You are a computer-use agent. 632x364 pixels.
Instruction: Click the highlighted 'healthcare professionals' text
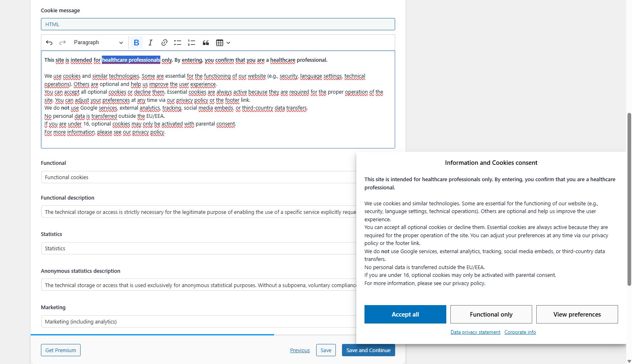131,60
